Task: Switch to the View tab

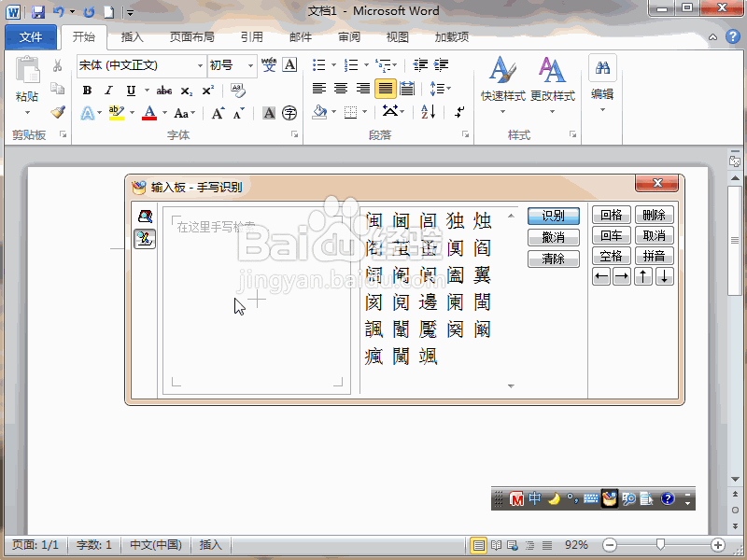Action: click(398, 37)
